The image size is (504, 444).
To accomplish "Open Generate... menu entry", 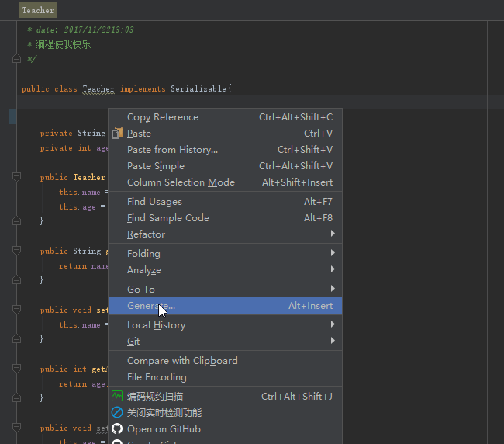I will (225, 305).
